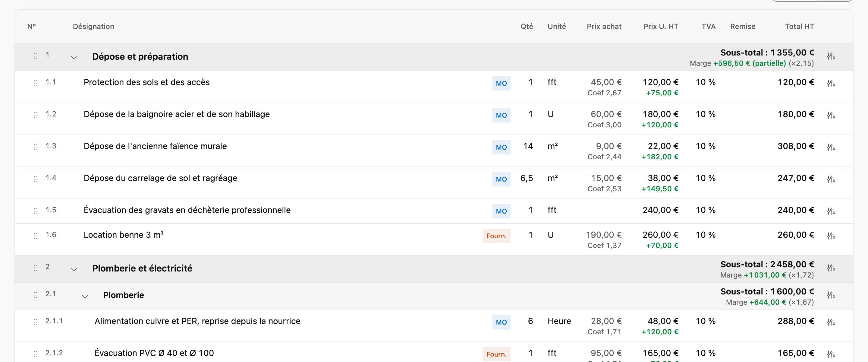Viewport: 868px width, 362px height.
Task: Edit unit price 240,00 € on line 1.5
Action: (660, 210)
